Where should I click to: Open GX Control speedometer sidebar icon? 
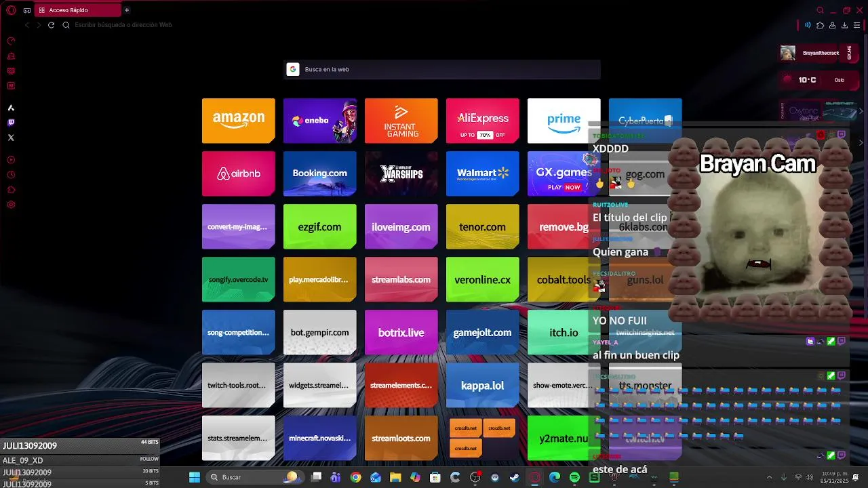click(11, 41)
